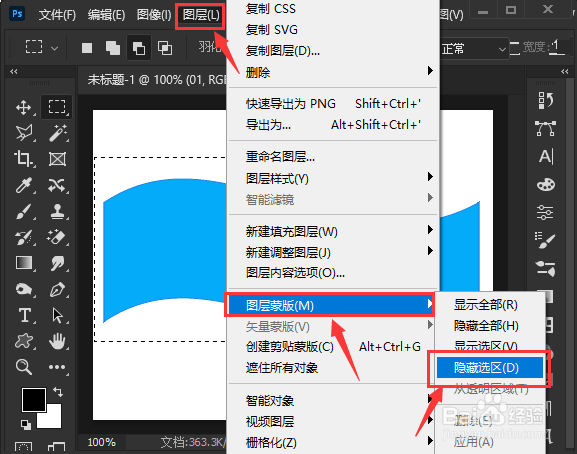Image resolution: width=577 pixels, height=454 pixels.
Task: Choose 图层蒙版(M) menu entry
Action: (x=330, y=305)
